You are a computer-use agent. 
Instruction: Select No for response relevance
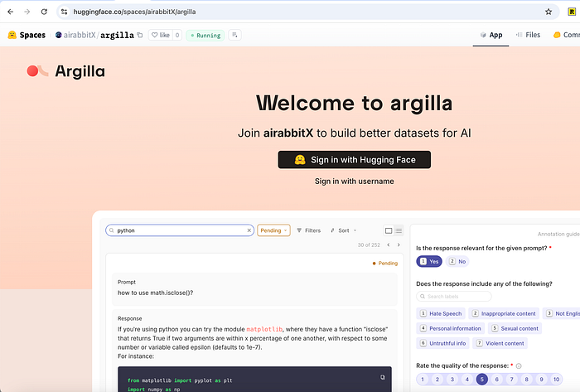click(457, 261)
